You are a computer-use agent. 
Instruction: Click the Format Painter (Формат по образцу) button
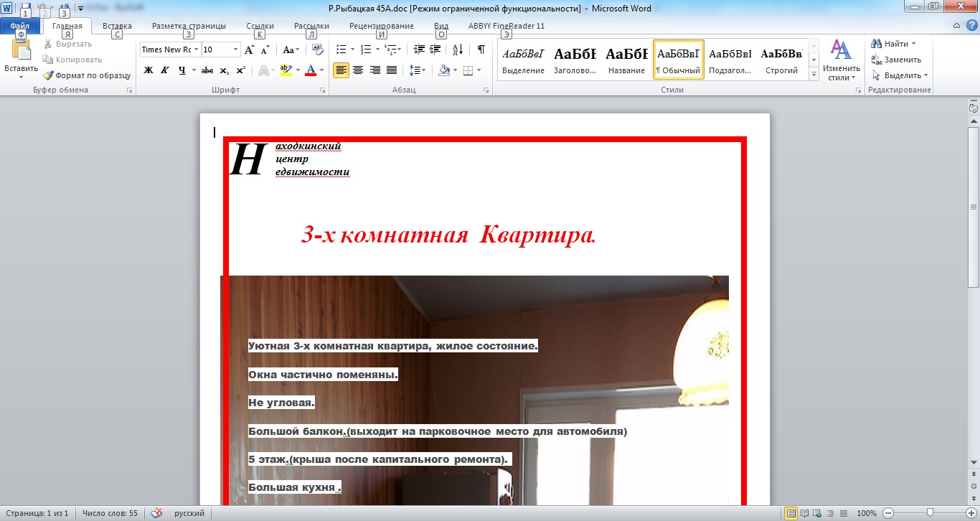(x=86, y=75)
